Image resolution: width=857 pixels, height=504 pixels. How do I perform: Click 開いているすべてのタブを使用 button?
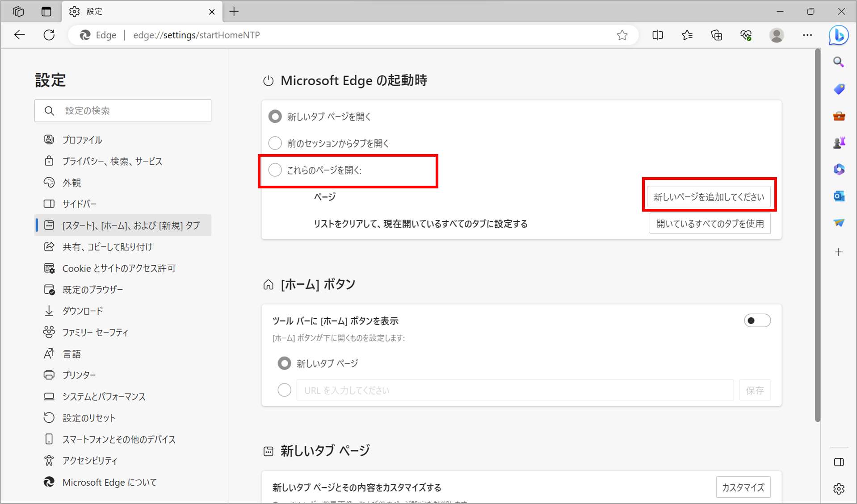point(710,224)
